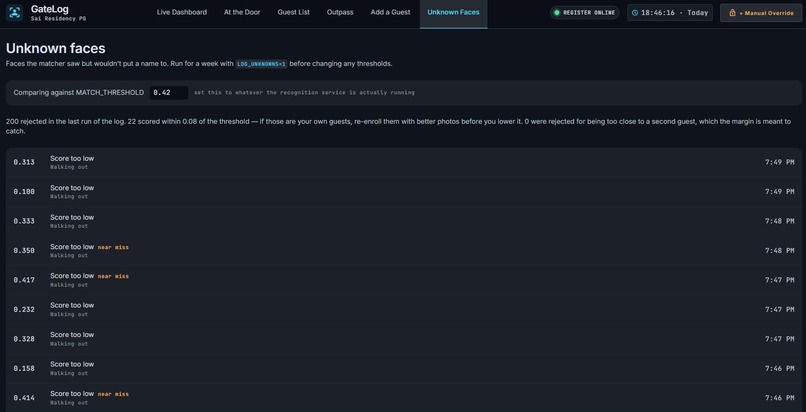Select the Unknown Faces tab
The width and height of the screenshot is (806, 412).
pyautogui.click(x=453, y=12)
